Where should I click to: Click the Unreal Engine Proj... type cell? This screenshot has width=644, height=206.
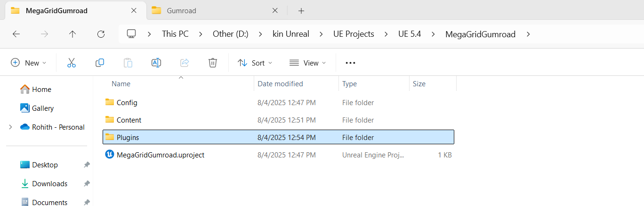coord(373,155)
